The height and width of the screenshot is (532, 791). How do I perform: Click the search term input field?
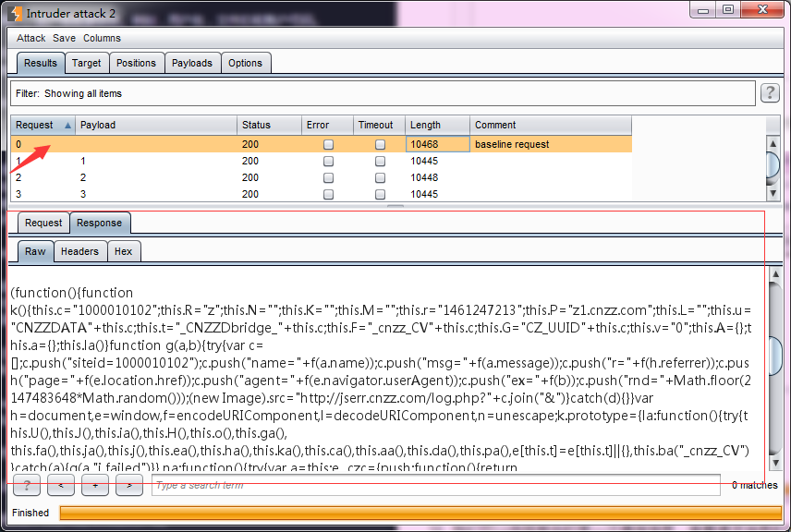434,485
